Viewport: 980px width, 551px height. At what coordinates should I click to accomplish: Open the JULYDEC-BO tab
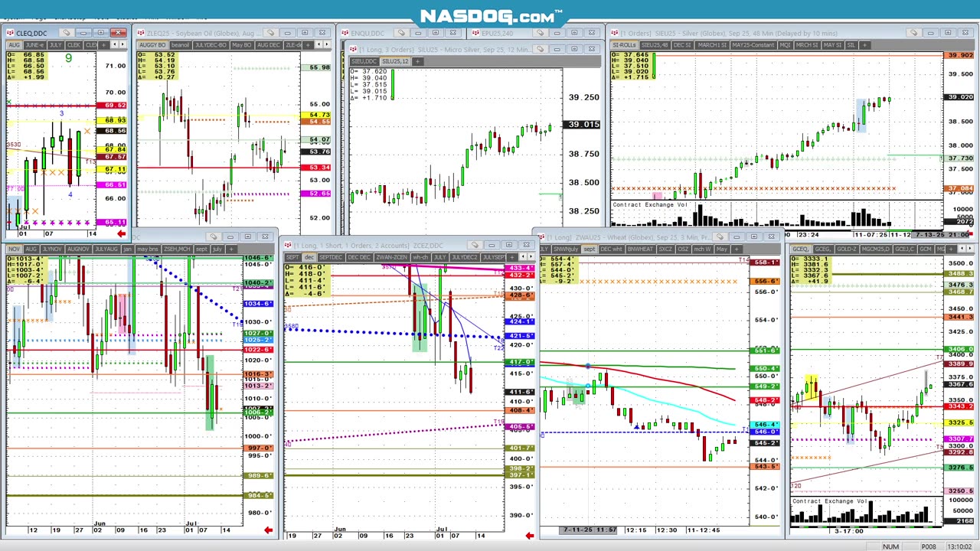[211, 44]
